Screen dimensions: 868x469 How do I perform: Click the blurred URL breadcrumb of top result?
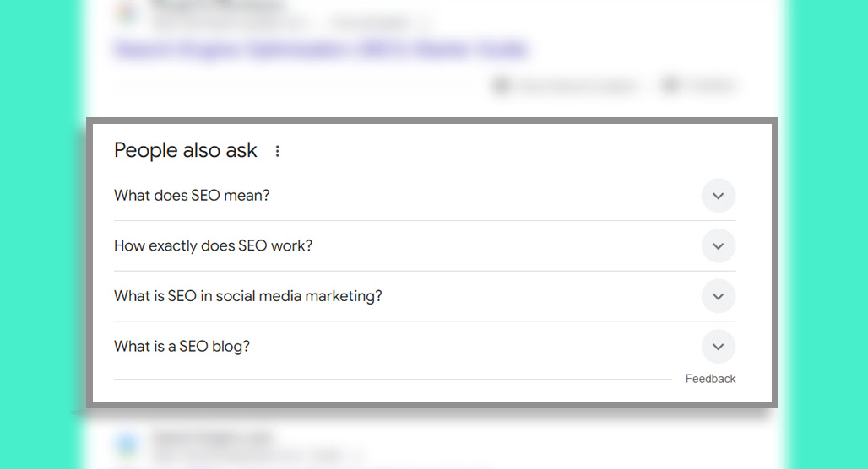290,23
